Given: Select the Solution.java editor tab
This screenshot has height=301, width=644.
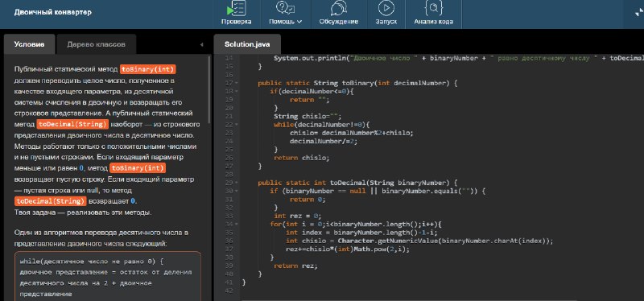Looking at the screenshot, I should tap(247, 44).
